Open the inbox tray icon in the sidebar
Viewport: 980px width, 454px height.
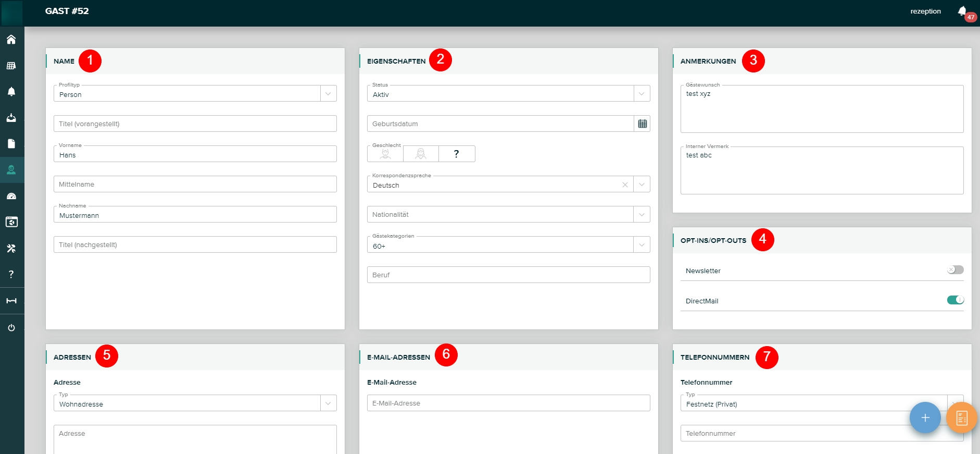[x=11, y=118]
